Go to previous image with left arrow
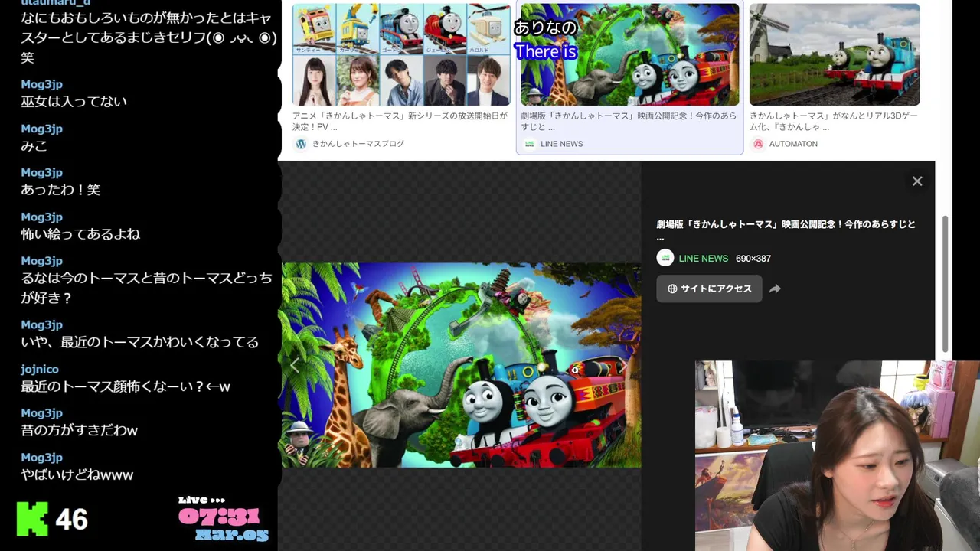 coord(295,366)
